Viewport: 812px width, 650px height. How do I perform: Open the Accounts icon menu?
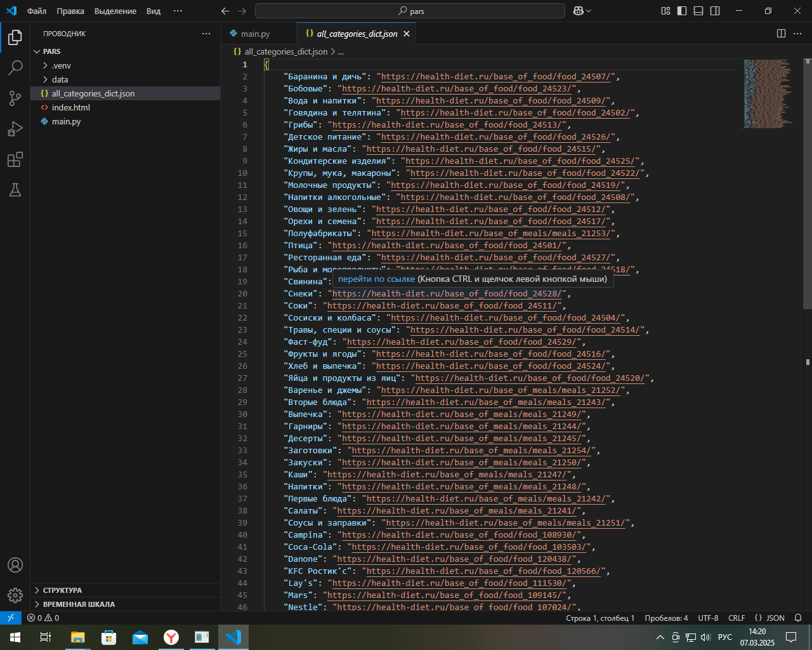pos(15,565)
